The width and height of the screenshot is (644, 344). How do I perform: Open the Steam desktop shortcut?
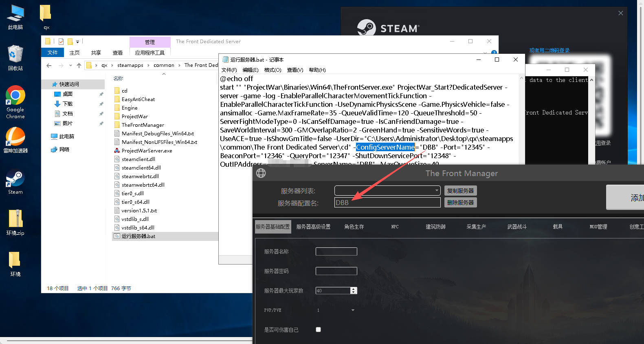coord(15,179)
